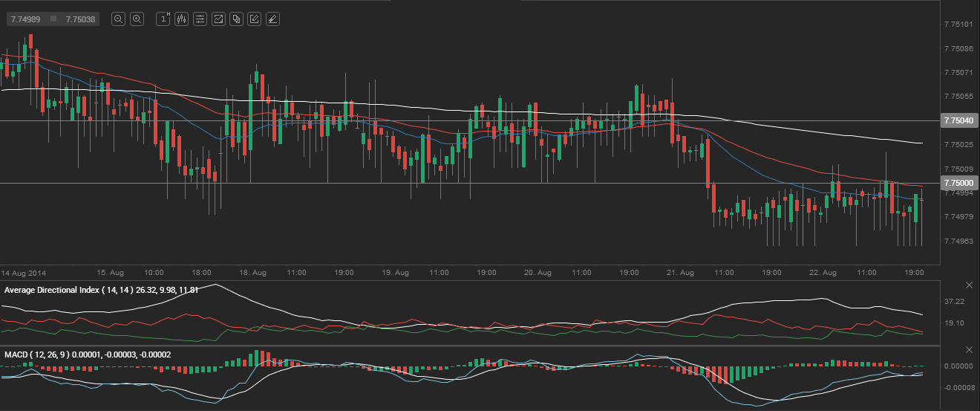This screenshot has height=411, width=980.
Task: Select the edit drawing pencil tool
Action: [255, 19]
